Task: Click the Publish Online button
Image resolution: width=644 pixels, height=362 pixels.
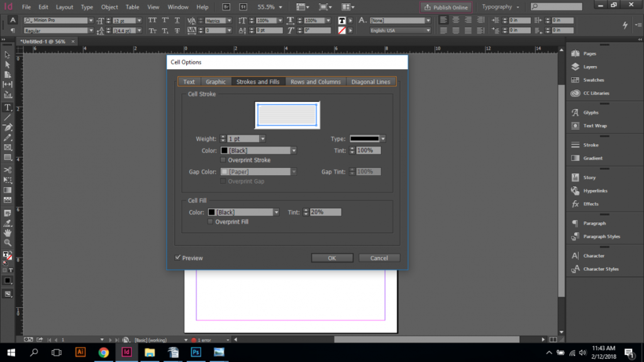Action: click(x=446, y=7)
